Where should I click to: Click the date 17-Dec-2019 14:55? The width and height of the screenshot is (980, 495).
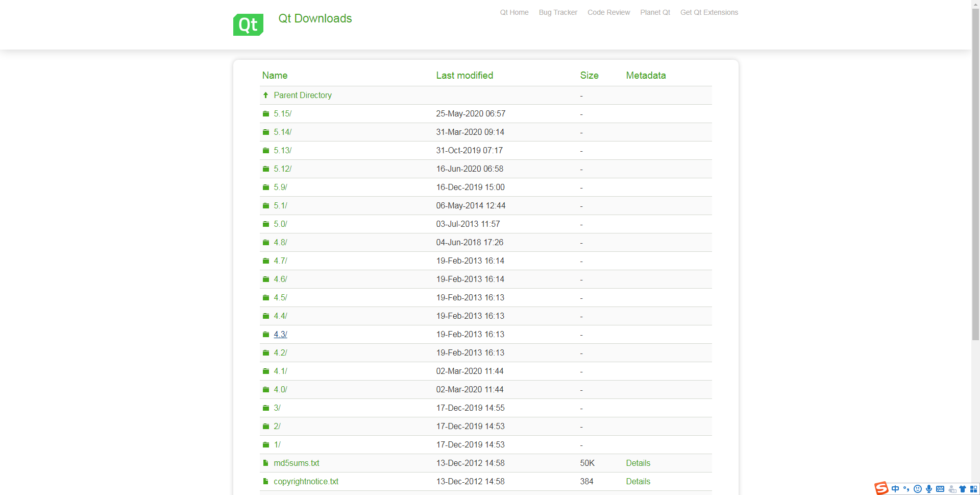pos(470,408)
